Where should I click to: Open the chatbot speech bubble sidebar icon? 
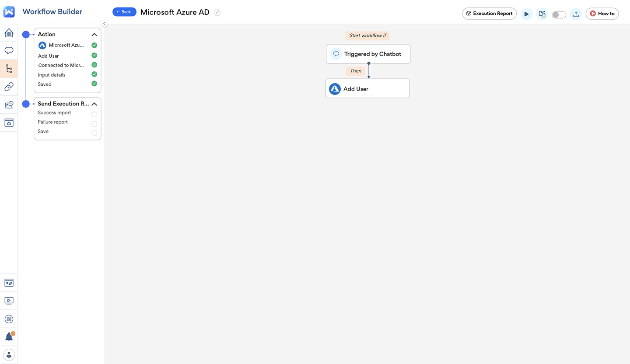pyautogui.click(x=9, y=51)
